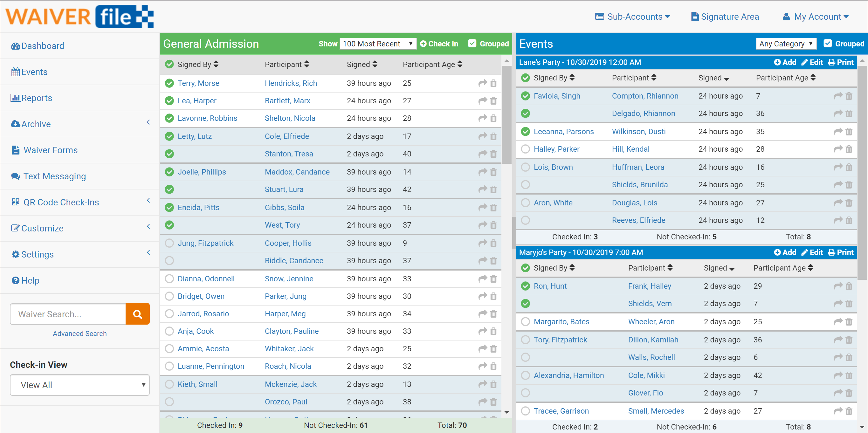Print the Lane's Party event list
Image resolution: width=868 pixels, height=433 pixels.
(841, 62)
